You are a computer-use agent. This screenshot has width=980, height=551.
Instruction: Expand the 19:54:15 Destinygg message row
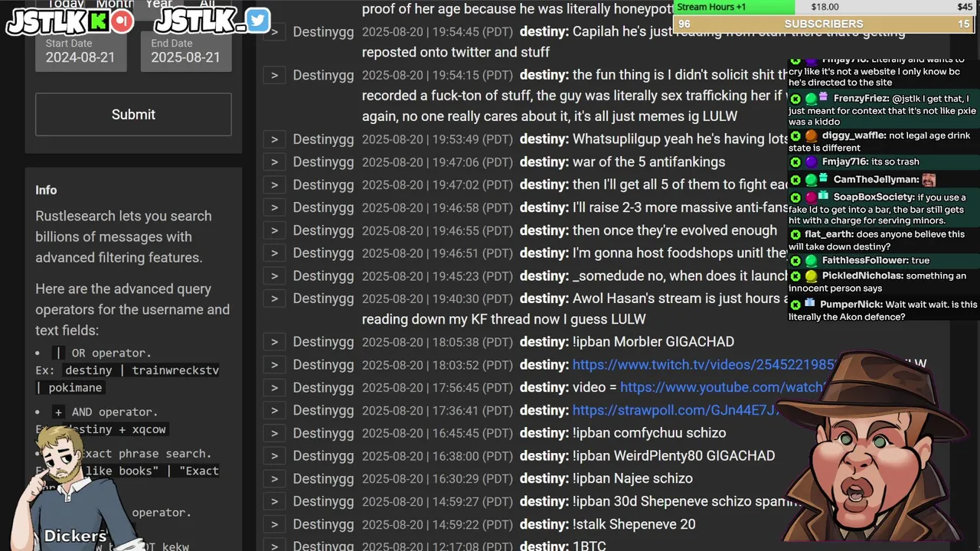tap(274, 75)
